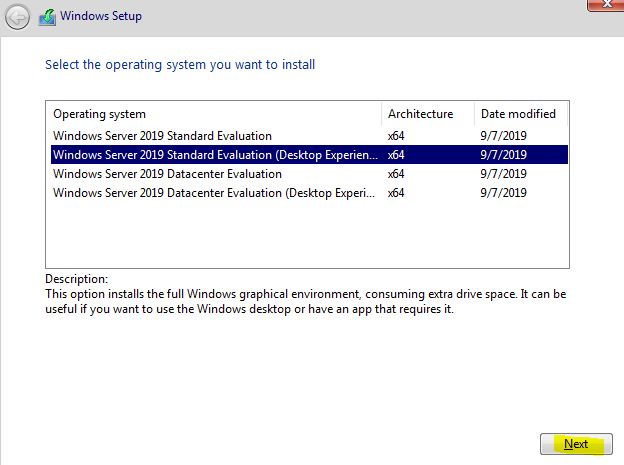This screenshot has width=624, height=465.
Task: Click the heading 'Select the operating system'
Action: tap(180, 64)
